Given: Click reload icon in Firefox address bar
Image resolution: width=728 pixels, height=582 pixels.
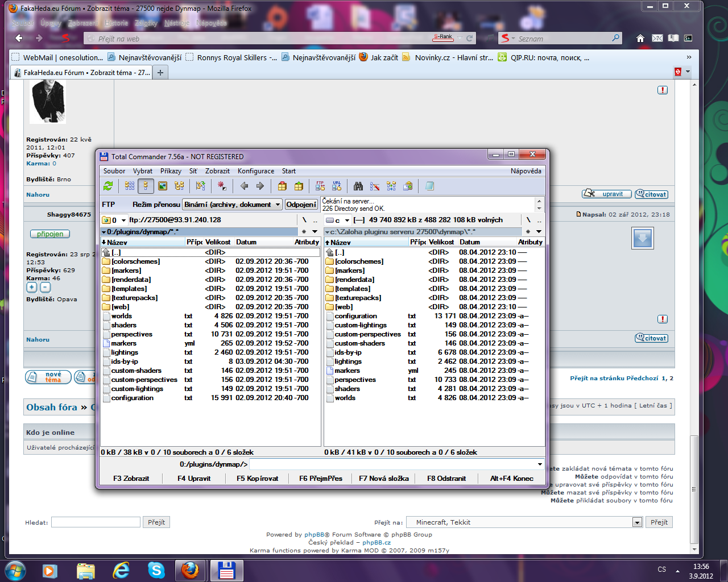Looking at the screenshot, I should [x=469, y=39].
